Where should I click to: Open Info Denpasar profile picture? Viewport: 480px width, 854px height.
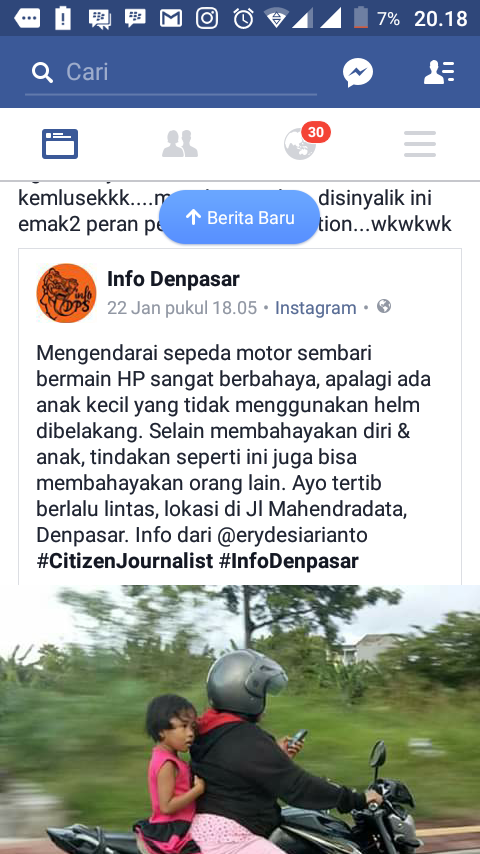(66, 293)
